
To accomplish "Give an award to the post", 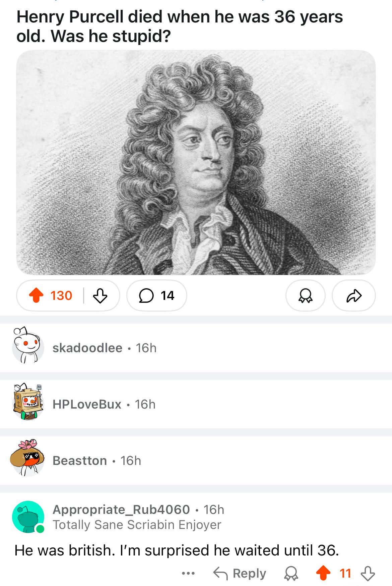I will click(305, 296).
